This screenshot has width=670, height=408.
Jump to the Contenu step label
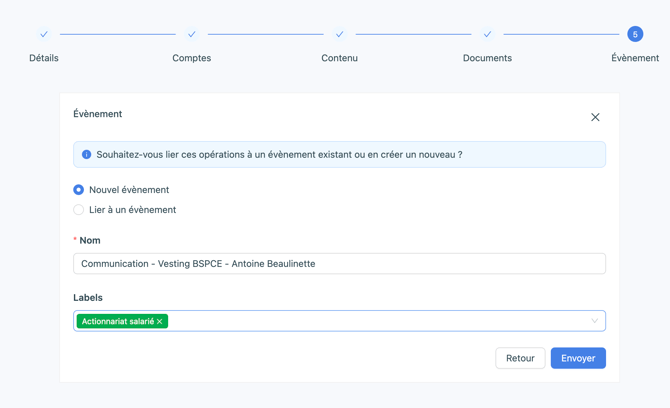pyautogui.click(x=340, y=58)
